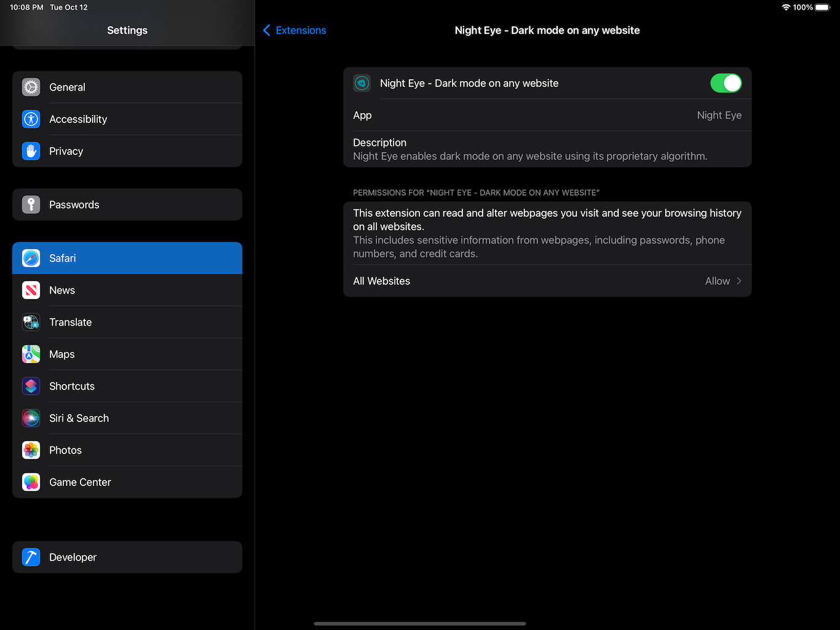Image resolution: width=840 pixels, height=630 pixels.
Task: Open Photos settings via its flower icon
Action: coord(31,450)
